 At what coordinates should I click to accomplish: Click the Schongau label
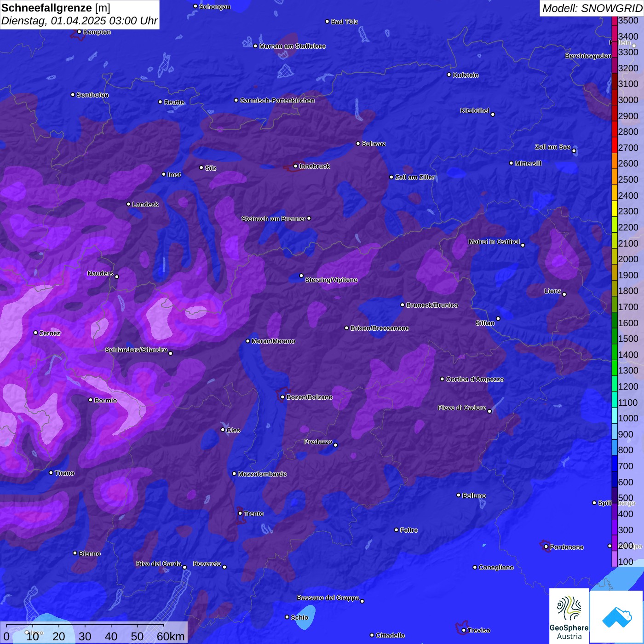214,6
